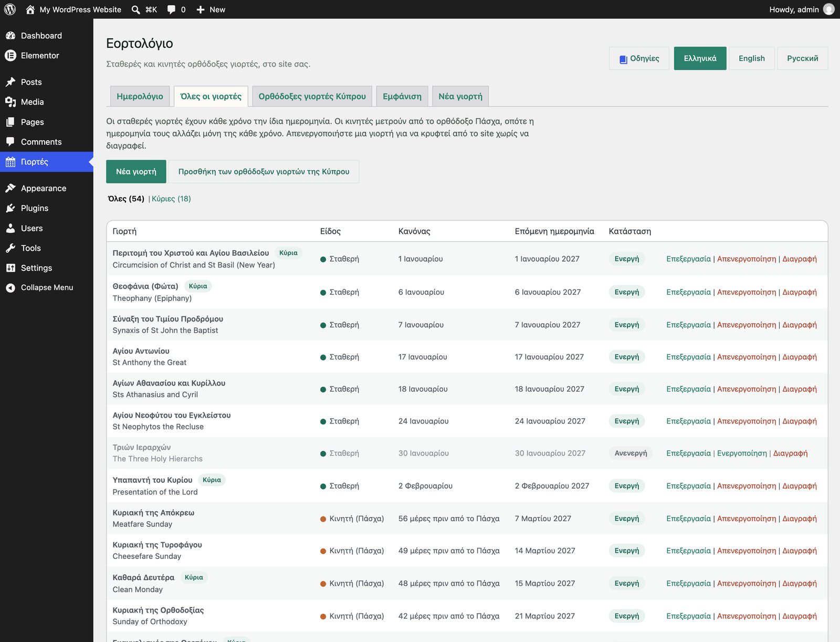The height and width of the screenshot is (642, 840).
Task: Click the Posts pin icon
Action: pyautogui.click(x=10, y=82)
